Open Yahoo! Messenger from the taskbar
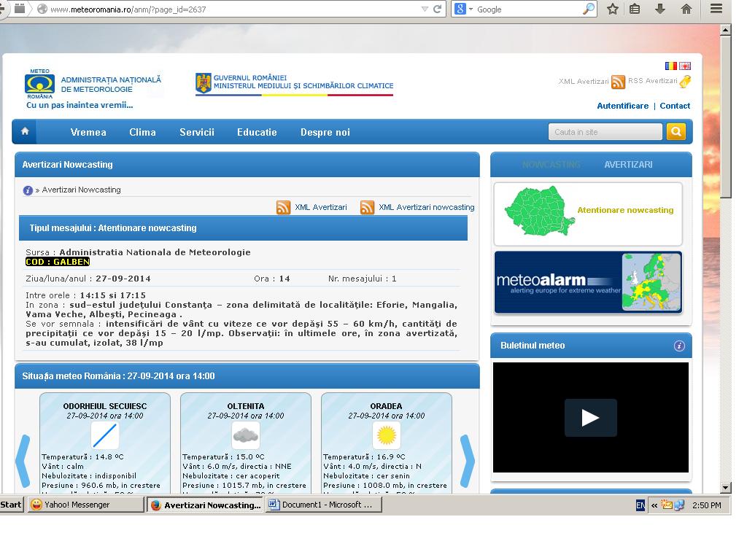This screenshot has width=747, height=560. point(85,505)
